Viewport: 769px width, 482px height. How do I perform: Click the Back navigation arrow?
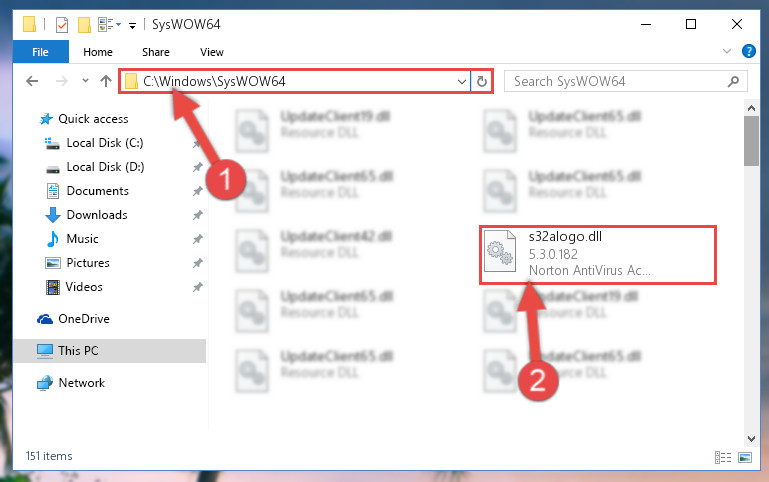[32, 81]
